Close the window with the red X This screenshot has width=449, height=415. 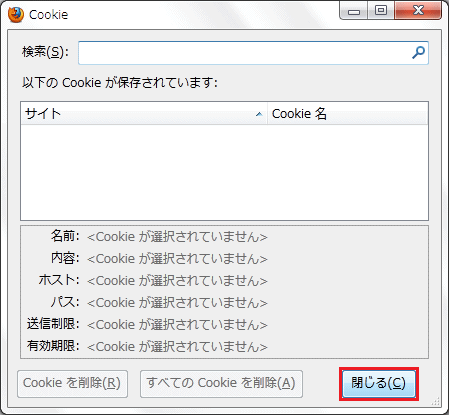coord(418,11)
